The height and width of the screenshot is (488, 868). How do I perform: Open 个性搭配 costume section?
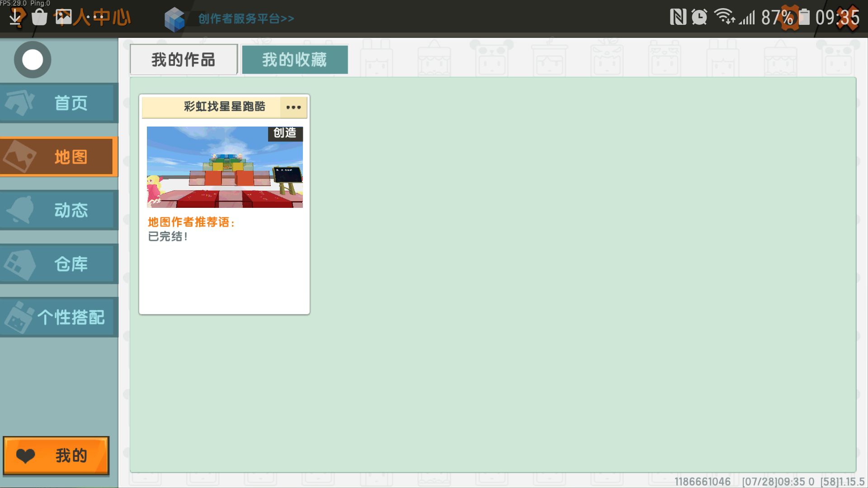pyautogui.click(x=59, y=317)
